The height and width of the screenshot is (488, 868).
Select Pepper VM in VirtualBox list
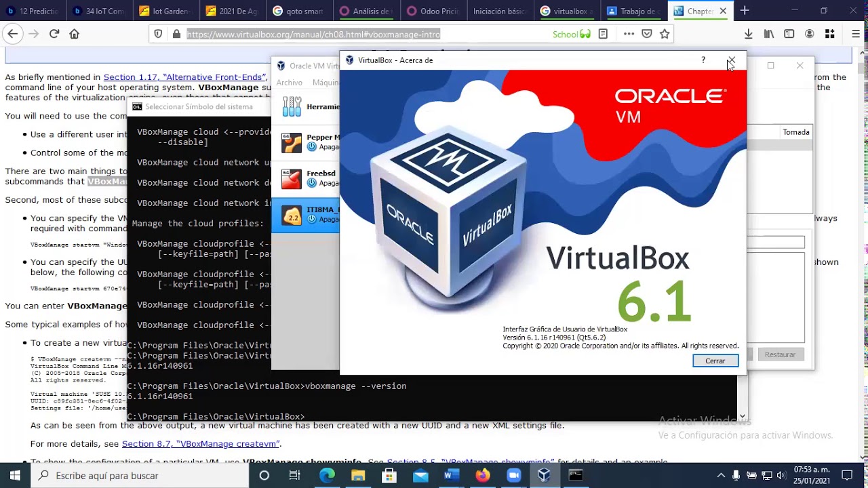(306, 142)
